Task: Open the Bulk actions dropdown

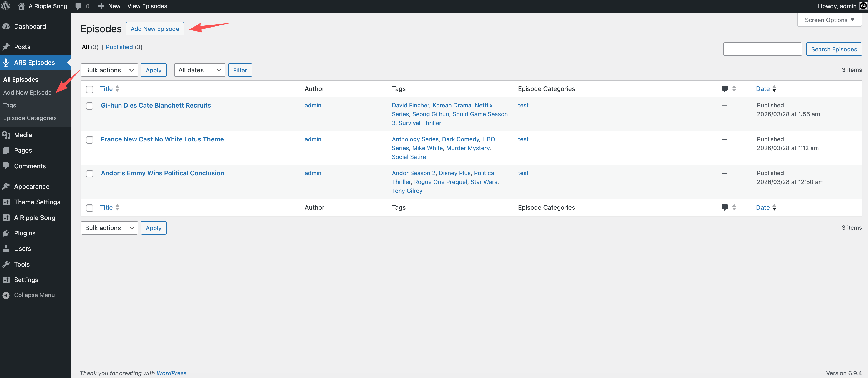Action: (x=109, y=70)
